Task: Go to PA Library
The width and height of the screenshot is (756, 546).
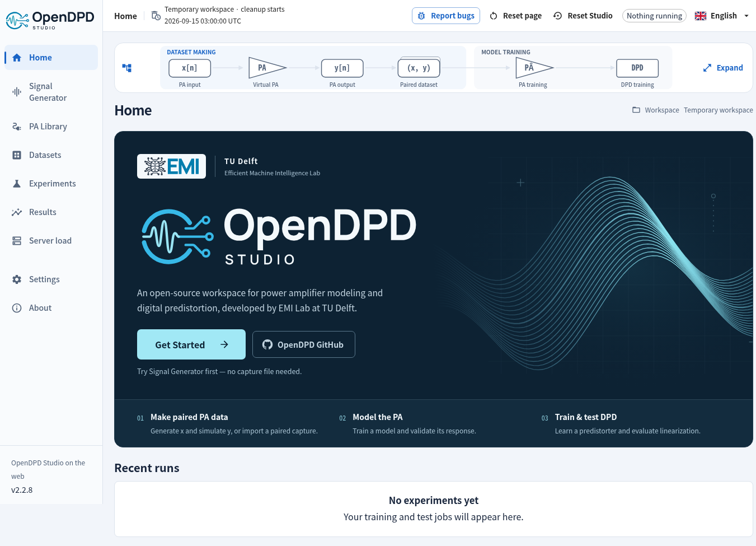Action: (x=51, y=127)
